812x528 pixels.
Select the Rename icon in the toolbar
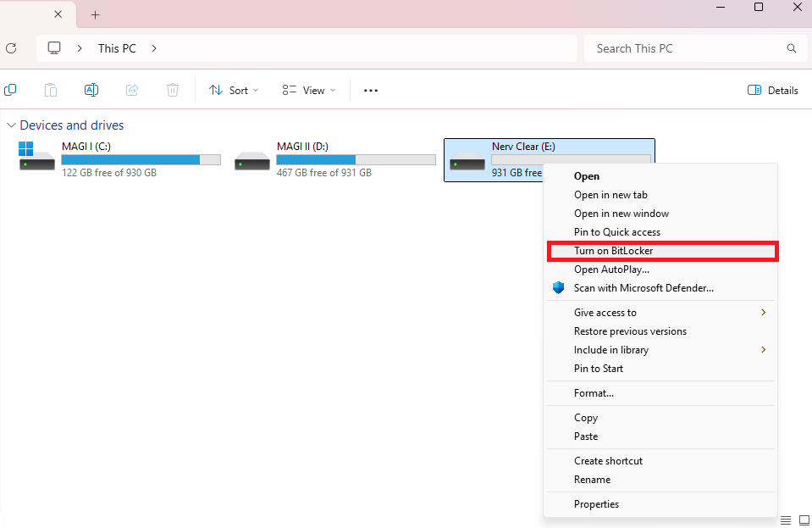[x=91, y=89]
